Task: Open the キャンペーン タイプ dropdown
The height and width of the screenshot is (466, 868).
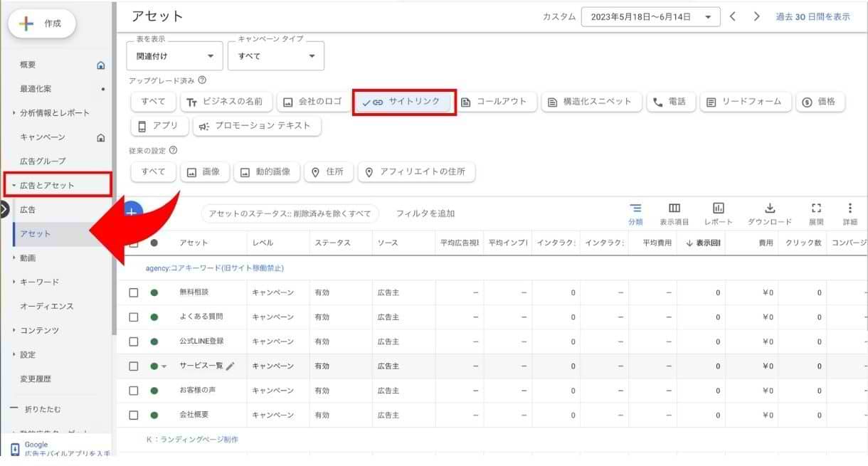Action: click(x=275, y=56)
